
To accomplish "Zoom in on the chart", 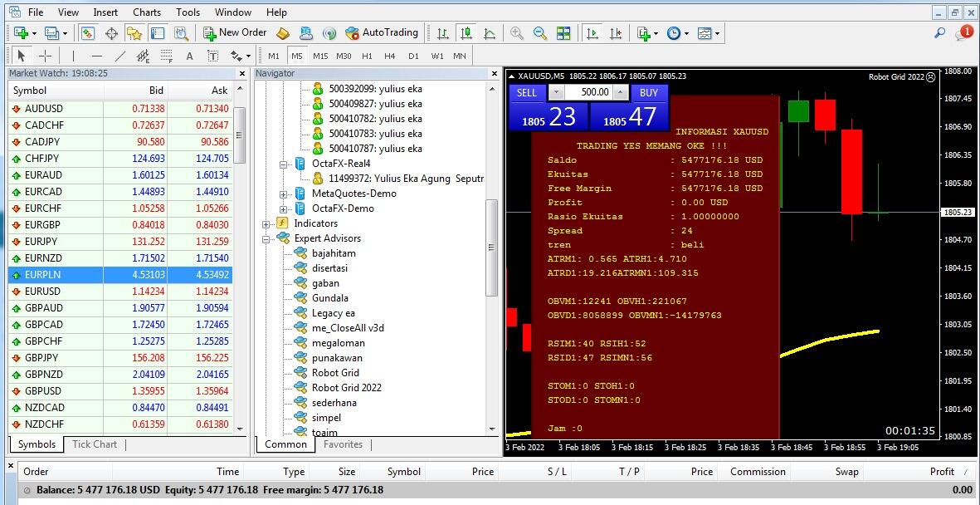I will (516, 32).
